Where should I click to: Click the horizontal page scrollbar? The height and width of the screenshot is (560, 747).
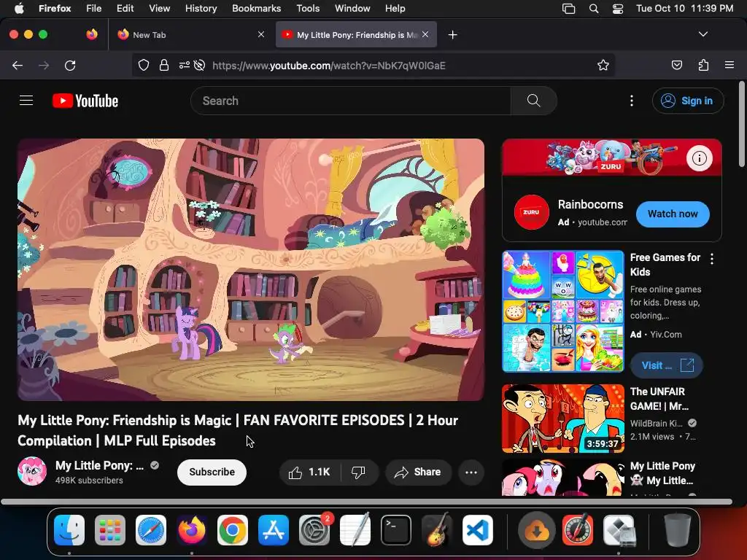click(366, 502)
